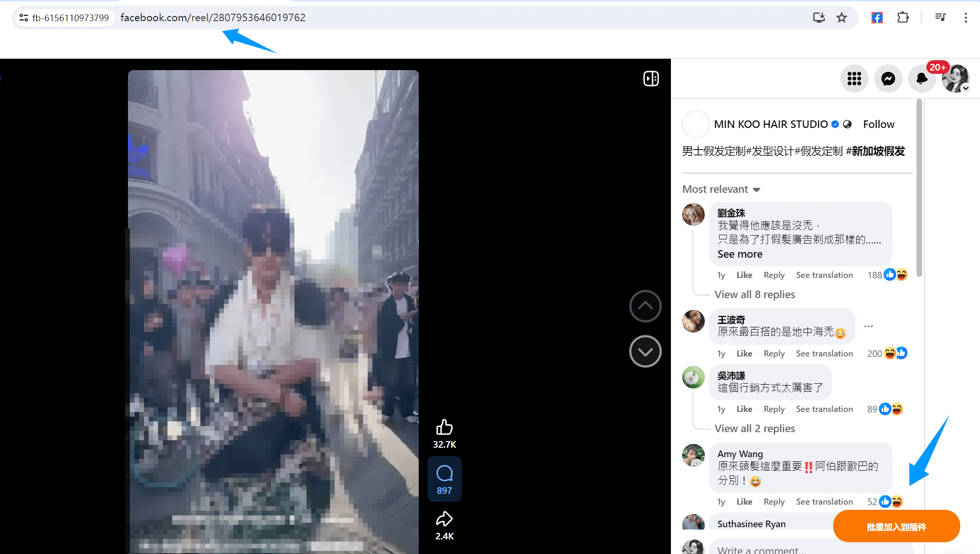Screen dimensions: 980x554
Task: Reply to 吳沛謙's comment
Action: pyautogui.click(x=774, y=409)
